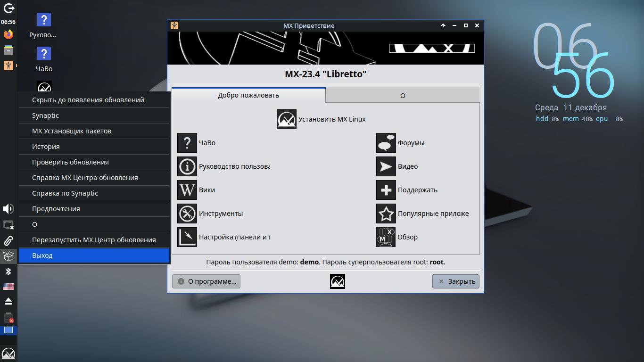This screenshot has width=644, height=362.
Task: Open the Вики W icon
Action: pos(187,190)
